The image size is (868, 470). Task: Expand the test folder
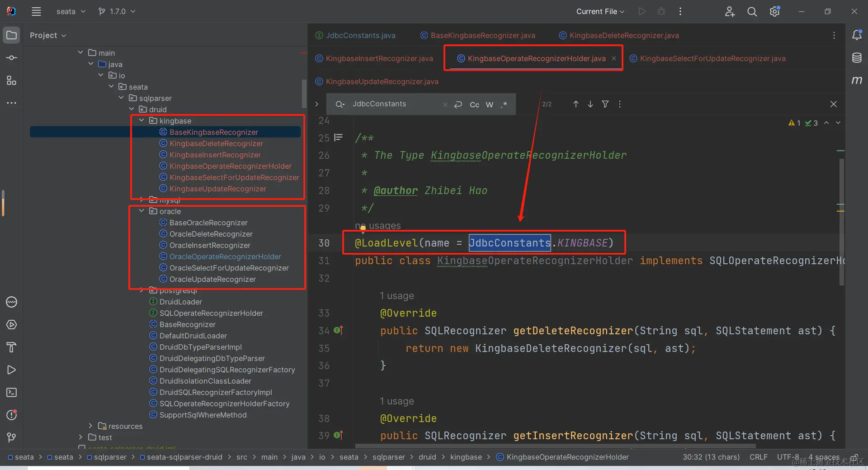click(80, 437)
